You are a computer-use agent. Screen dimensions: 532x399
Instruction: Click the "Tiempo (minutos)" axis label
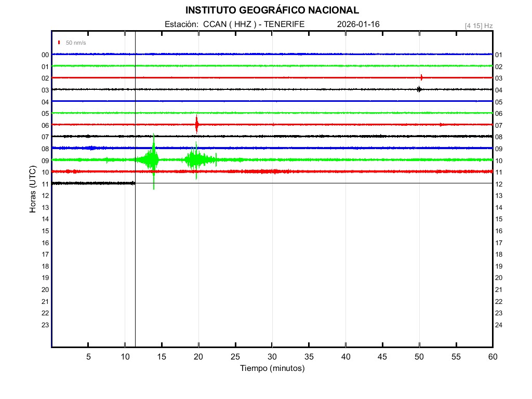(x=272, y=368)
